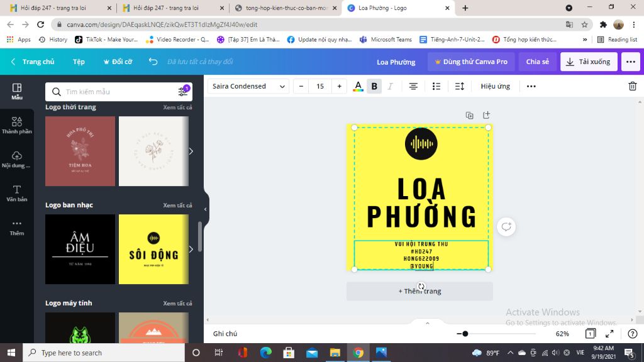Add a new page with plus-page icon
644x362 pixels.
(x=486, y=116)
